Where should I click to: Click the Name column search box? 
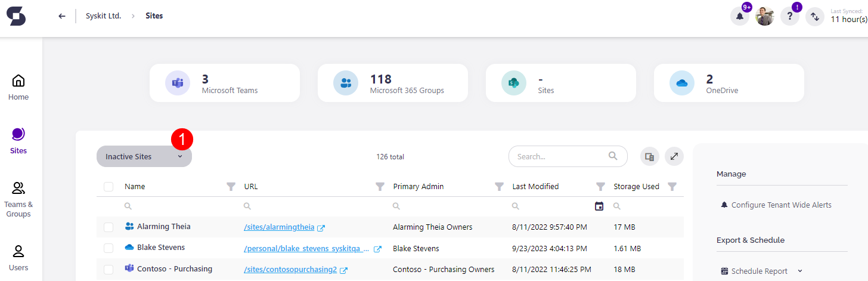(179, 206)
